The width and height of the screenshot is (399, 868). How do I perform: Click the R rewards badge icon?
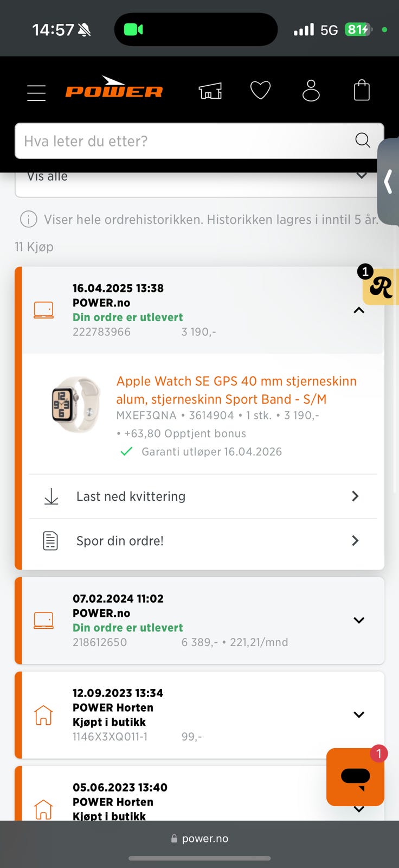(x=381, y=286)
